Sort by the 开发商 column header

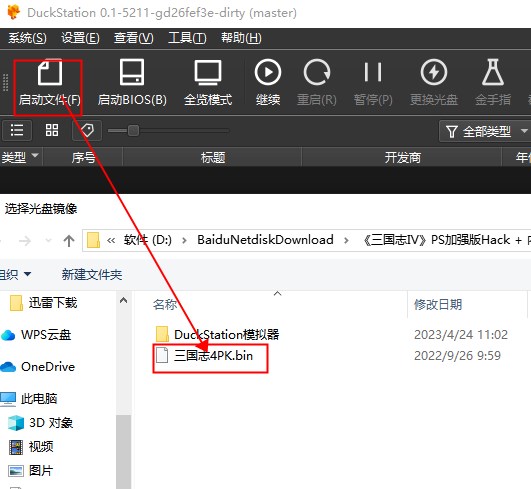(402, 157)
